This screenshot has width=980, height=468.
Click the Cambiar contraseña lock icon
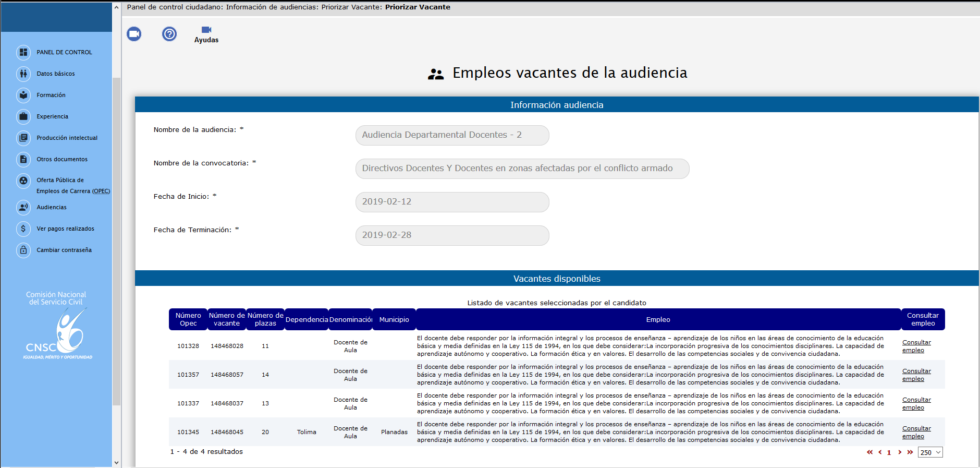point(23,250)
